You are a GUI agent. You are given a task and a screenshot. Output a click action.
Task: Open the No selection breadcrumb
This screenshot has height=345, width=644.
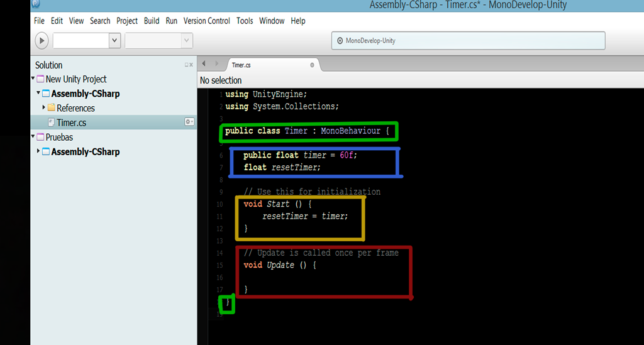[x=221, y=80]
